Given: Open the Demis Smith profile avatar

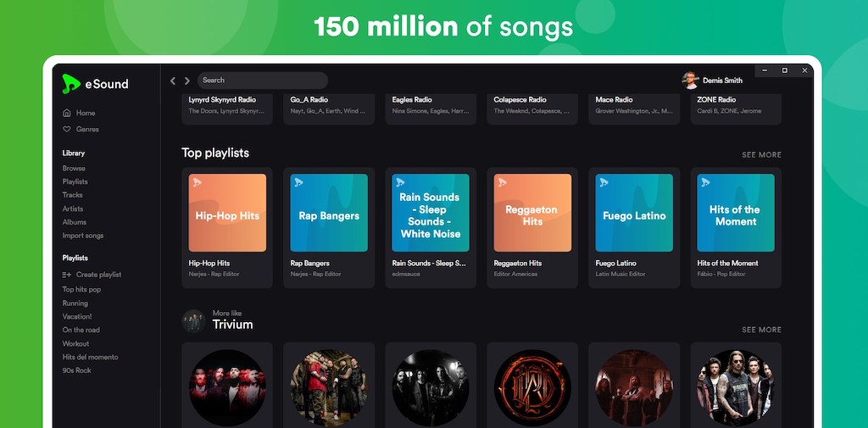Looking at the screenshot, I should coord(690,81).
